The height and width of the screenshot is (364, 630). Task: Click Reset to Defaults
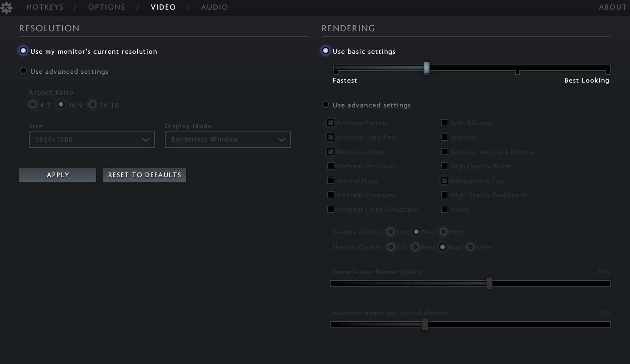144,175
